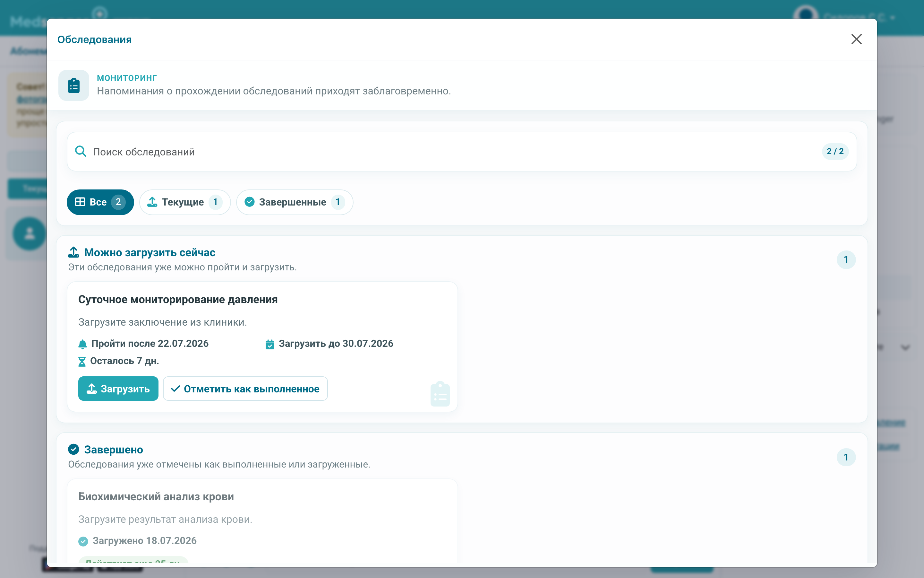
Task: Click the check icon near Загружено 18.07.2026
Action: (83, 541)
